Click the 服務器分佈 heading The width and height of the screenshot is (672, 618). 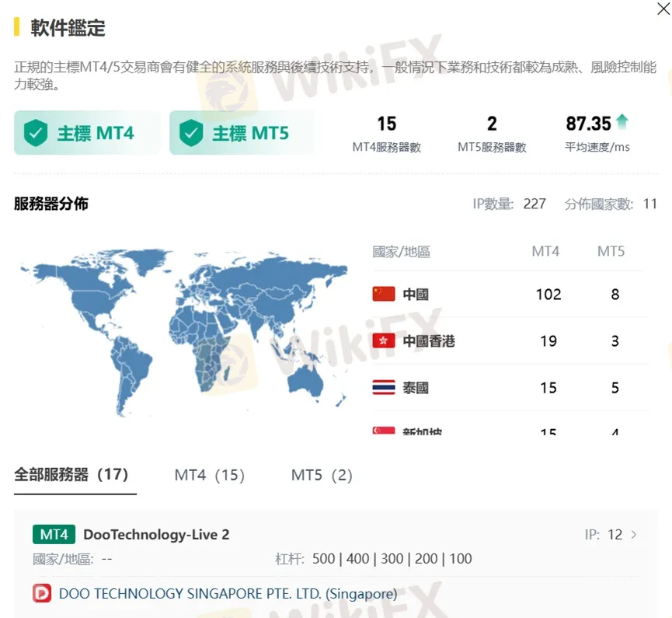[x=51, y=204]
